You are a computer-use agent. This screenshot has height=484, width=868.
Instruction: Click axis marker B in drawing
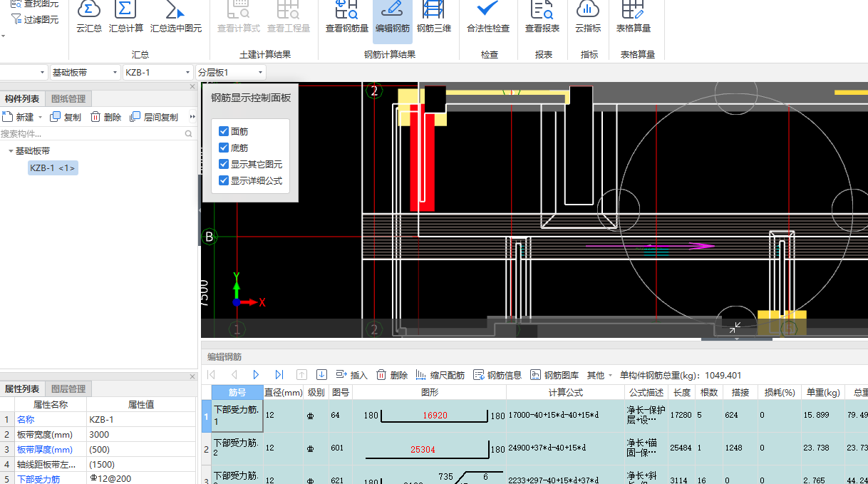click(209, 237)
